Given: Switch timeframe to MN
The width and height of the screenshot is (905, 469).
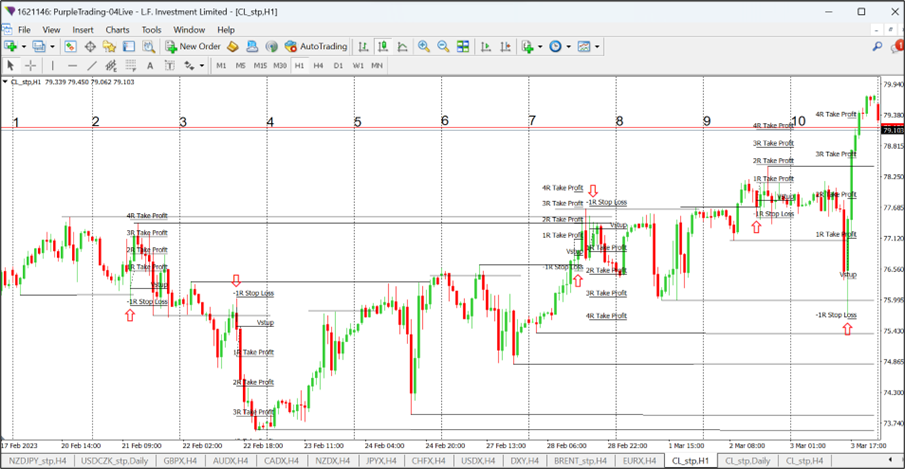Looking at the screenshot, I should pos(377,66).
